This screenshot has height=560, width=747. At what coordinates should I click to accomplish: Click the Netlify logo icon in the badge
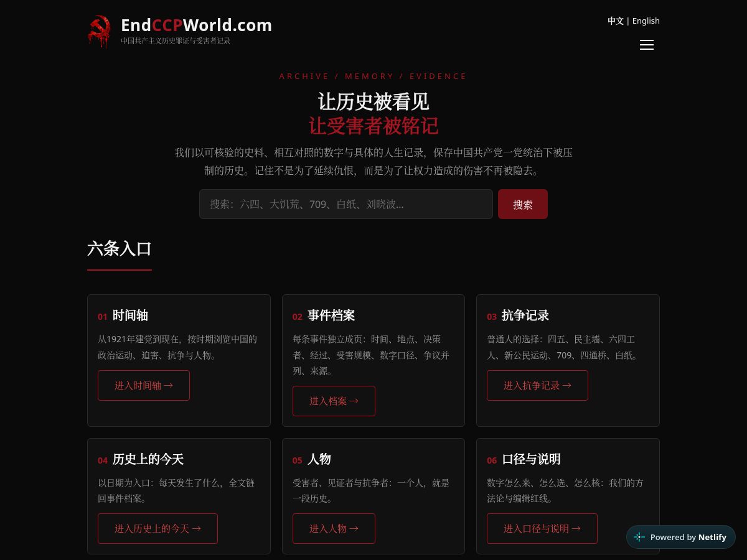tap(639, 537)
